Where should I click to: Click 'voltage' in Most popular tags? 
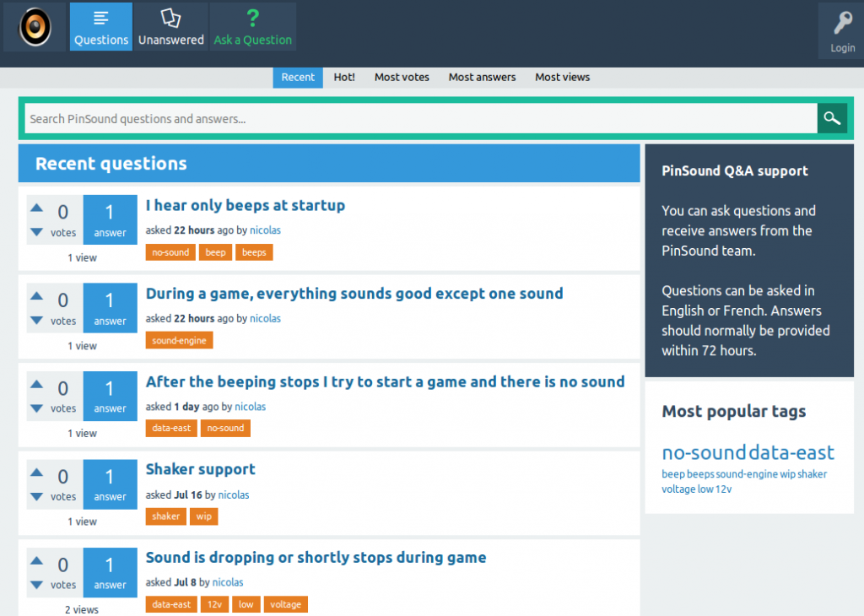coord(678,489)
